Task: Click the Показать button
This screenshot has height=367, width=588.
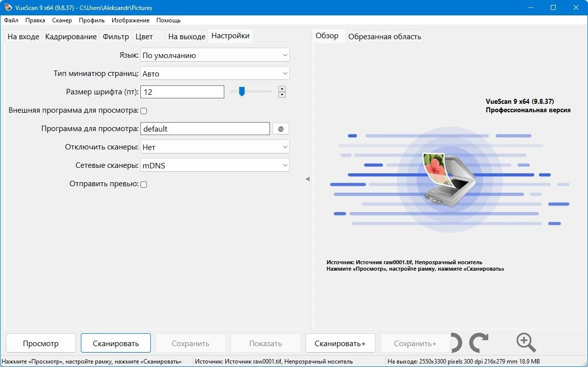Action: click(x=265, y=343)
